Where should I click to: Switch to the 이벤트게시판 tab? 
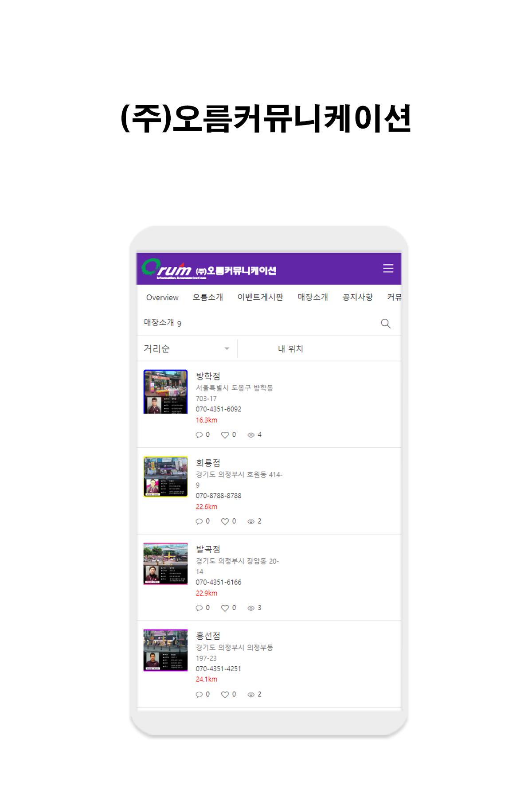[x=260, y=297]
